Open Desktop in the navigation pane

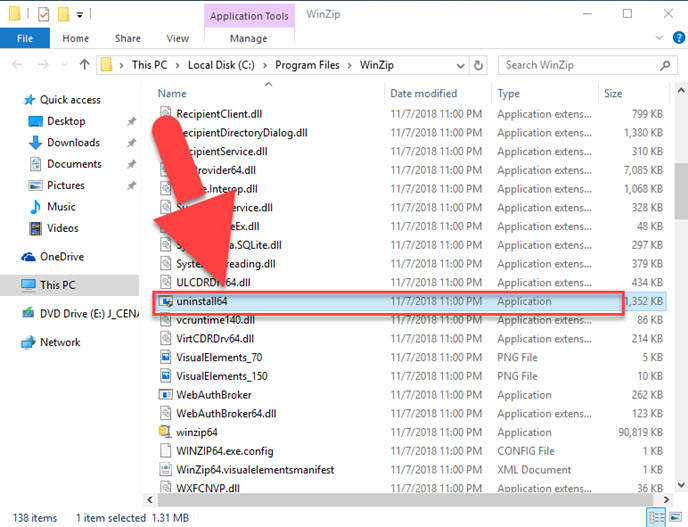[x=66, y=121]
